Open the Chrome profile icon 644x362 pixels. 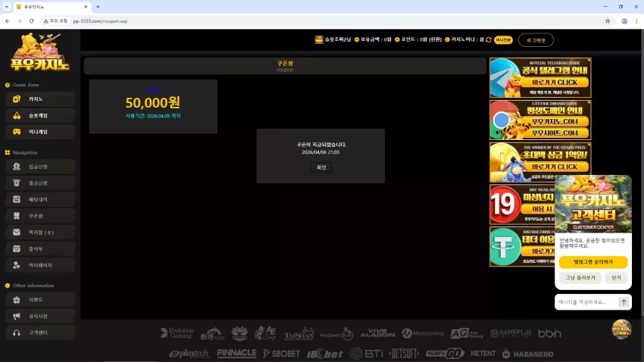624,21
